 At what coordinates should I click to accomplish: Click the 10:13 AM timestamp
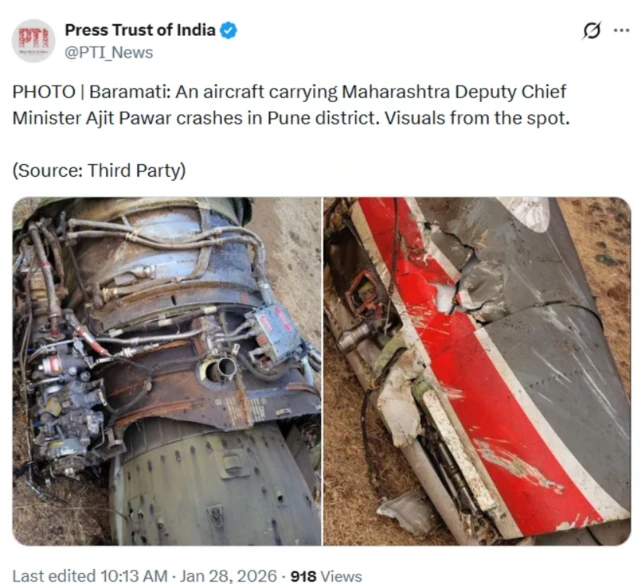click(134, 576)
